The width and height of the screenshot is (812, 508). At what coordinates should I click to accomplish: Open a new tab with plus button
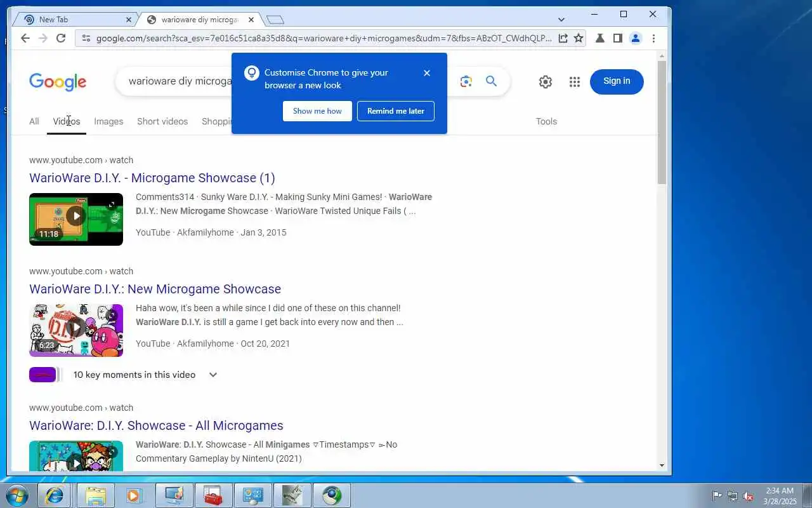tap(275, 20)
